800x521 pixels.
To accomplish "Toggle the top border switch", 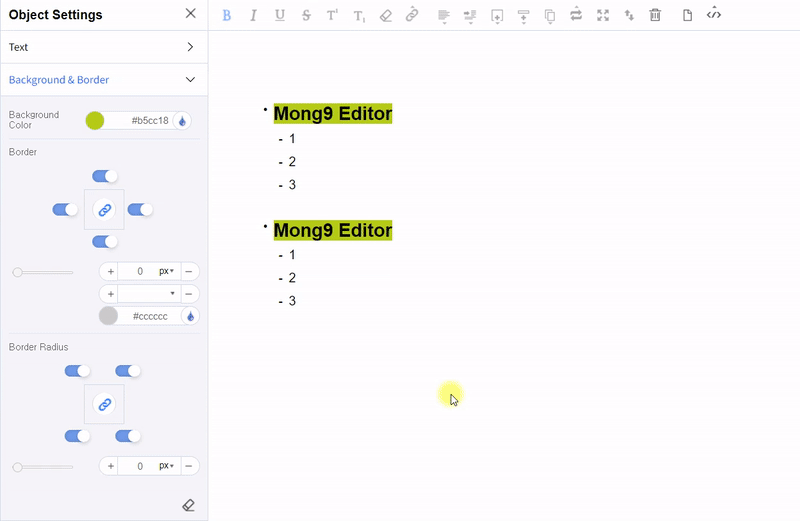I will pyautogui.click(x=105, y=177).
